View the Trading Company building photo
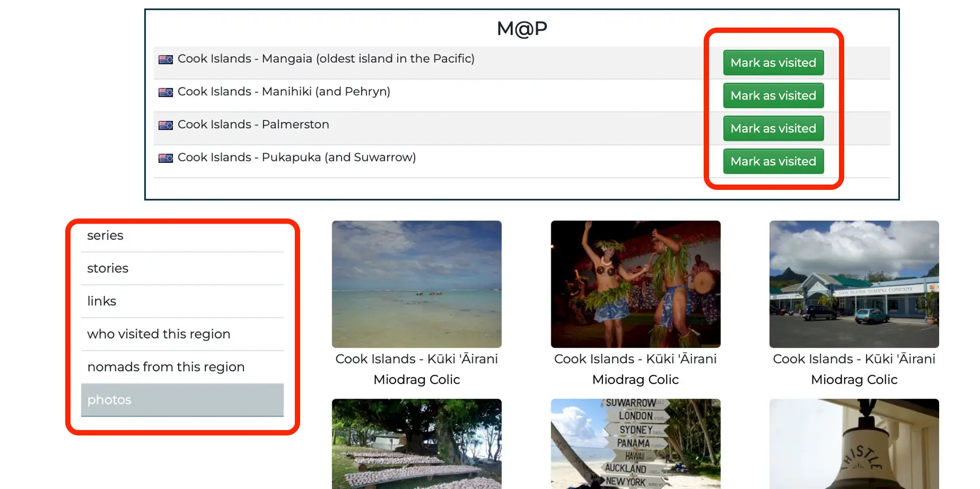 click(854, 284)
